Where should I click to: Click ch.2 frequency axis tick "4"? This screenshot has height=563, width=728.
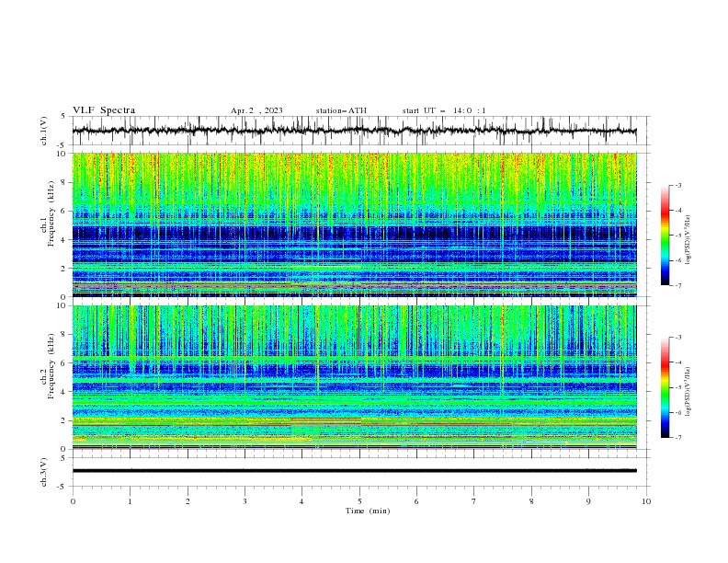tap(63, 392)
